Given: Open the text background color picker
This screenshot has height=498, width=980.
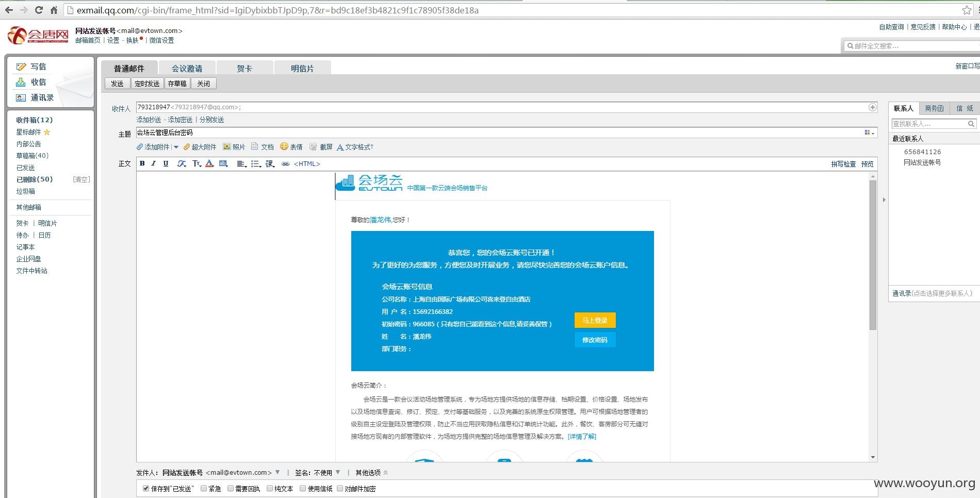Looking at the screenshot, I should coord(223,163).
